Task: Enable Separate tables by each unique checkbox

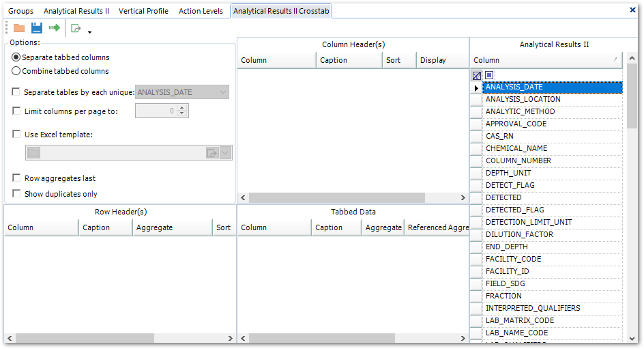Action: coord(16,92)
